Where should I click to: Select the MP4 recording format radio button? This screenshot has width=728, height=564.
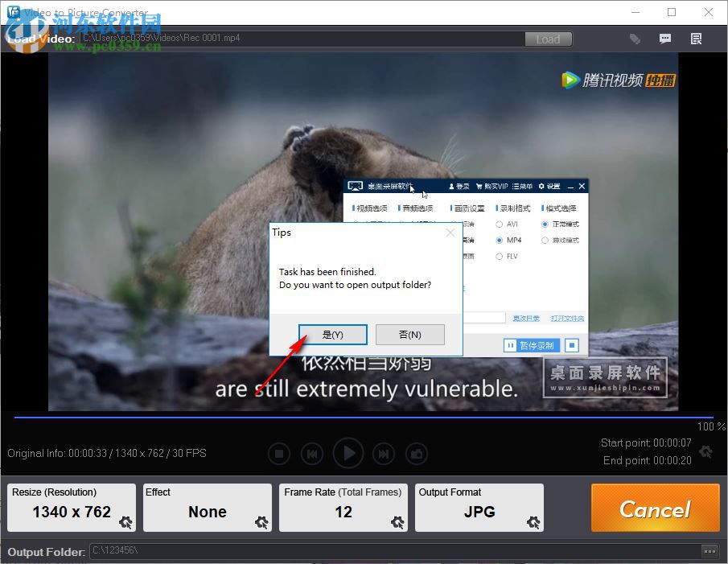coord(499,241)
